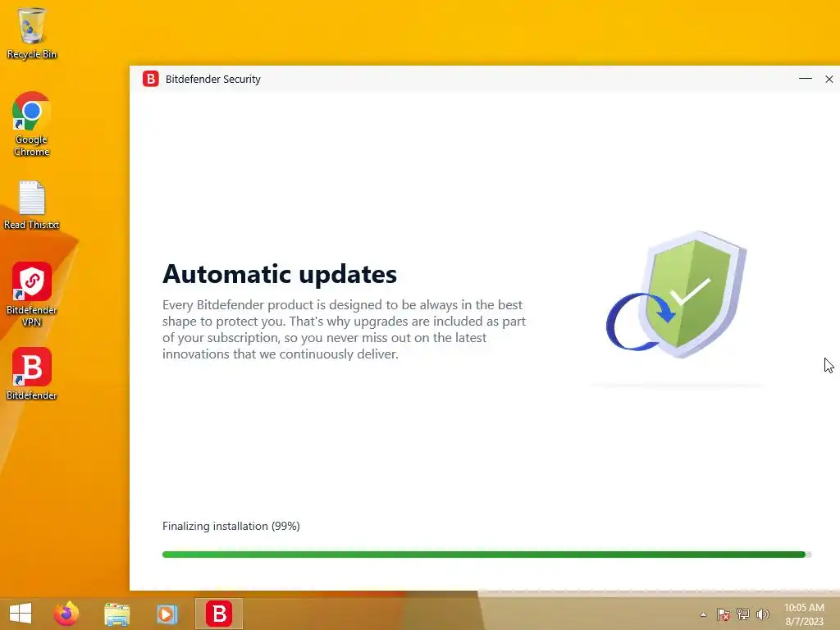
Task: Minimize the Bitdefender Security window
Action: 806,79
